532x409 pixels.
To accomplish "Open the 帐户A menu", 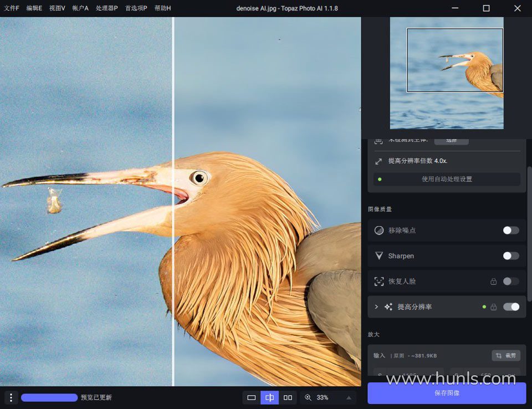I will 80,8.
